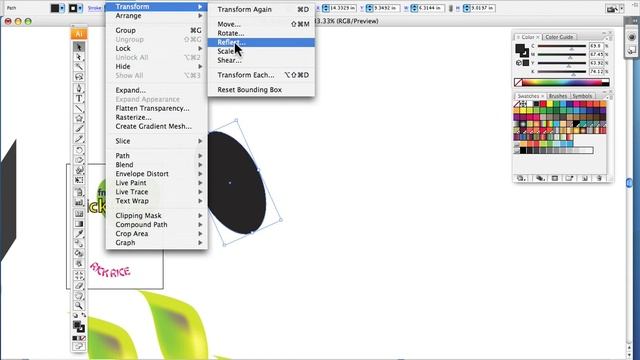This screenshot has height=360, width=640.
Task: Switch to the Color Guide tab
Action: [x=559, y=37]
